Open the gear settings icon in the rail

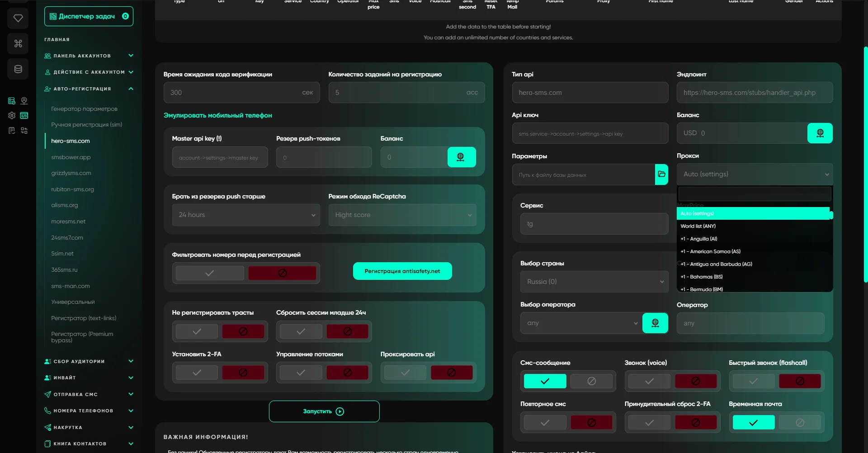click(x=12, y=115)
